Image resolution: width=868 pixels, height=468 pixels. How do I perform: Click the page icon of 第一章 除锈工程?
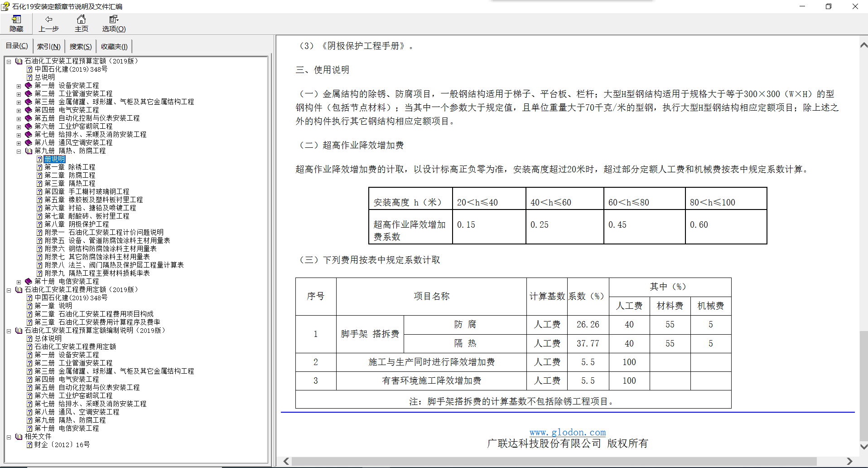point(39,167)
